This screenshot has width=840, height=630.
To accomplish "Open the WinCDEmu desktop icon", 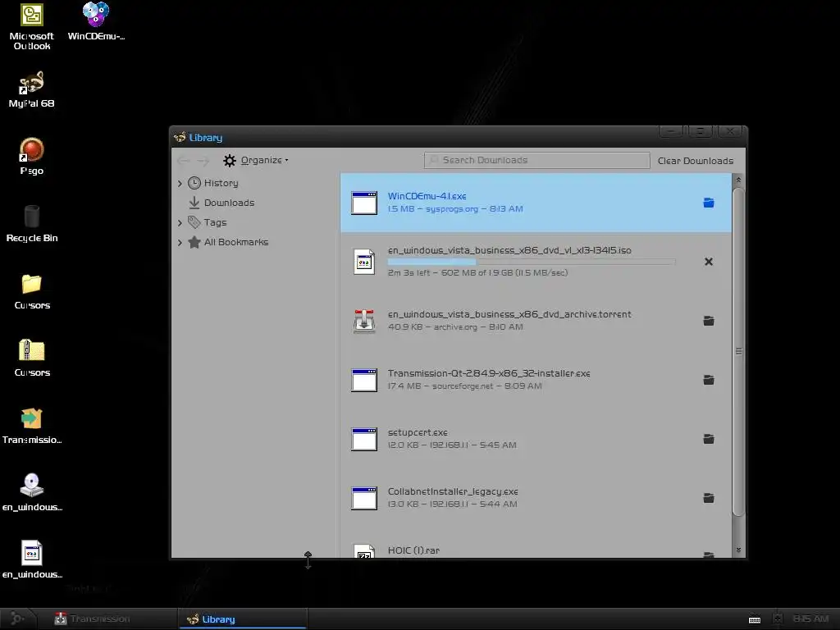I will (x=96, y=21).
